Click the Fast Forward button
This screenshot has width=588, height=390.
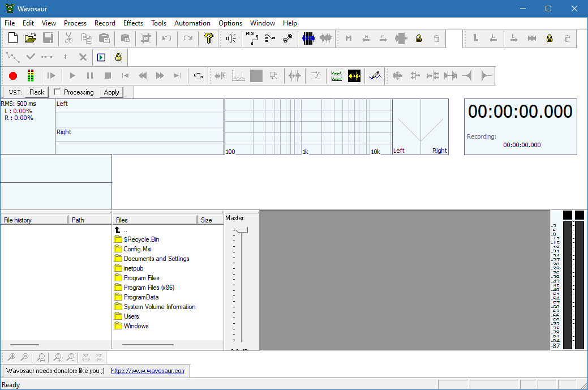160,76
